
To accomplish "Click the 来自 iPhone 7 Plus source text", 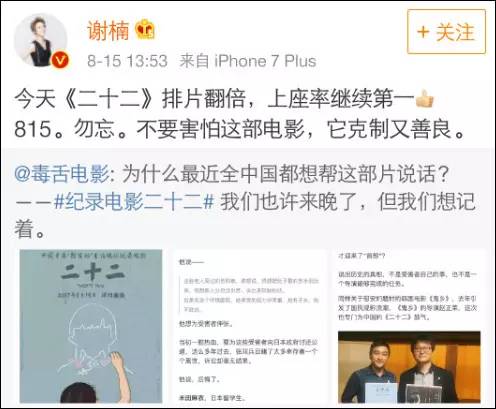I will coord(248,61).
